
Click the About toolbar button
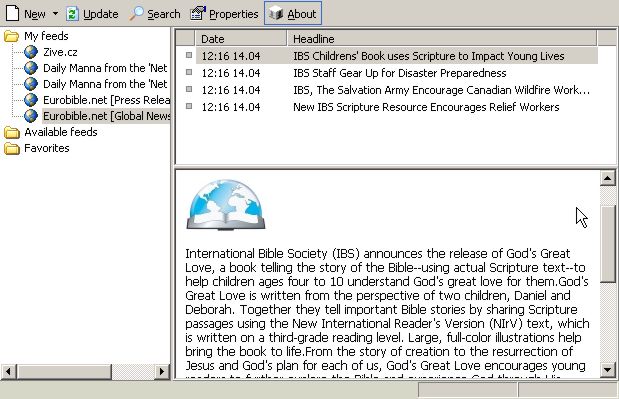pyautogui.click(x=293, y=13)
